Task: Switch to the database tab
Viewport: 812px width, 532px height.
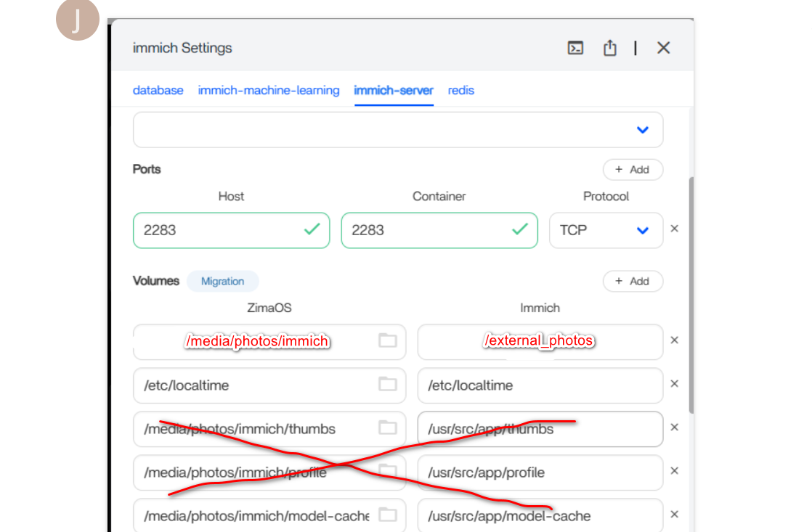Action: (x=158, y=91)
